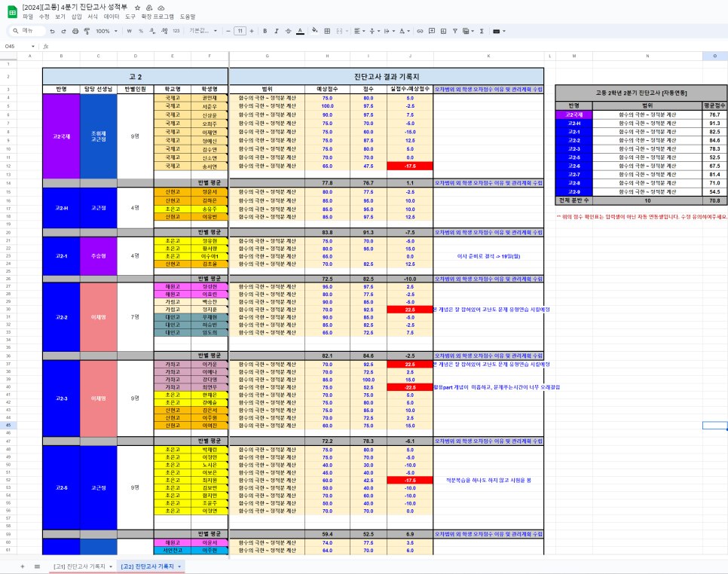
Task: Select row 45 header
Action: click(x=8, y=426)
